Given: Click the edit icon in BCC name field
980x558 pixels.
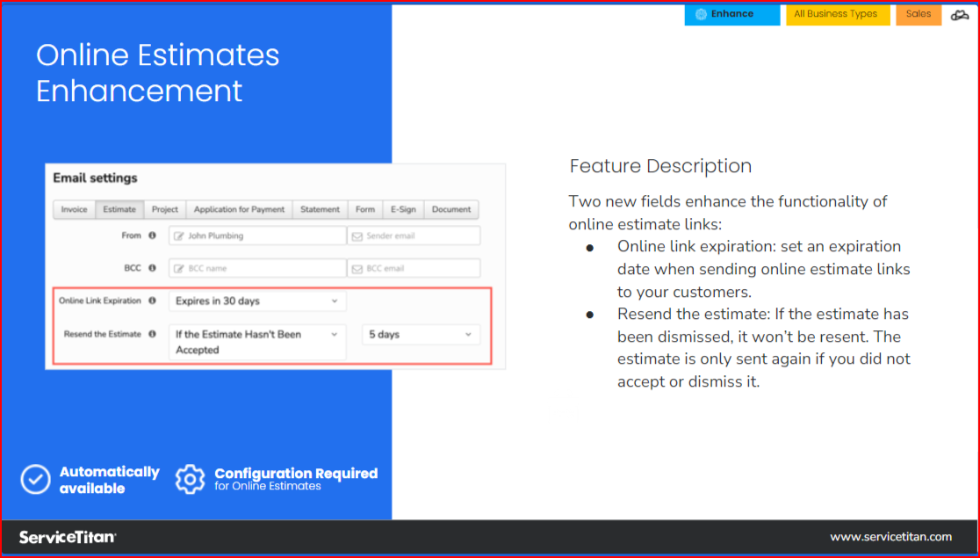Looking at the screenshot, I should coord(179,268).
